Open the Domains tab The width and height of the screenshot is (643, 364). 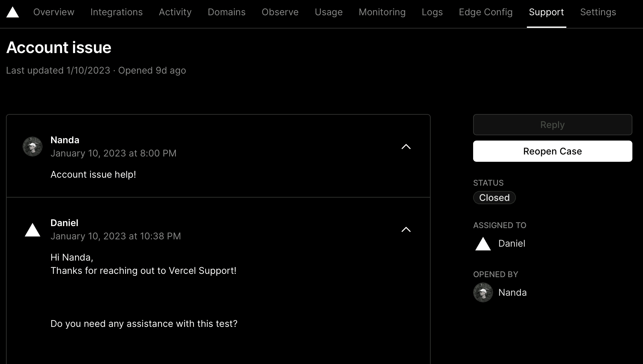point(227,12)
